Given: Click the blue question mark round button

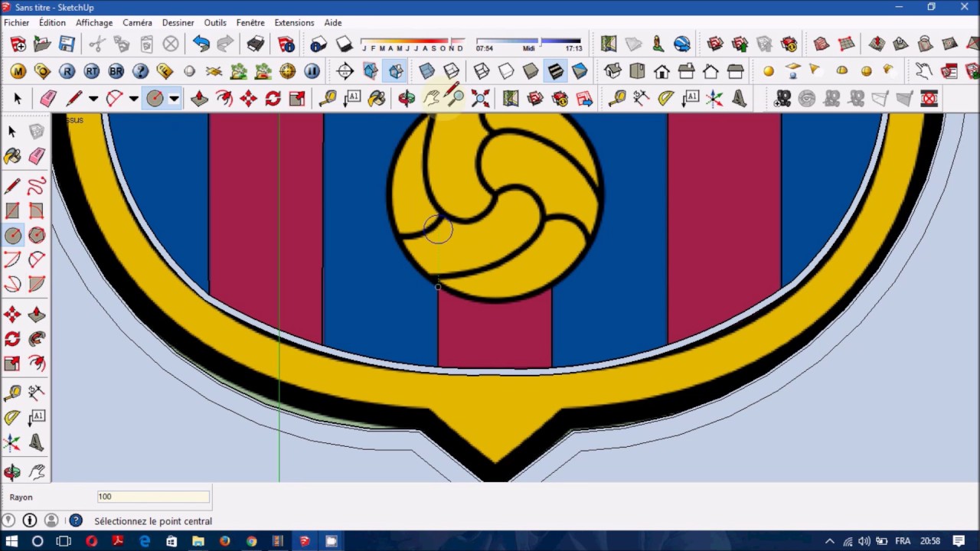Looking at the screenshot, I should point(140,71).
